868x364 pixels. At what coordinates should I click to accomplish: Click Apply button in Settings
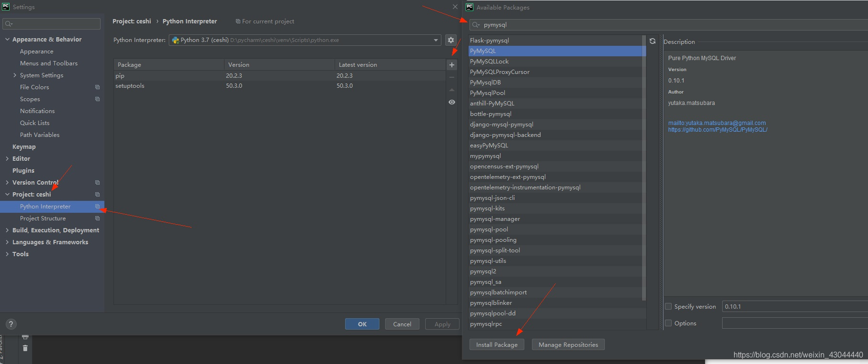(442, 324)
